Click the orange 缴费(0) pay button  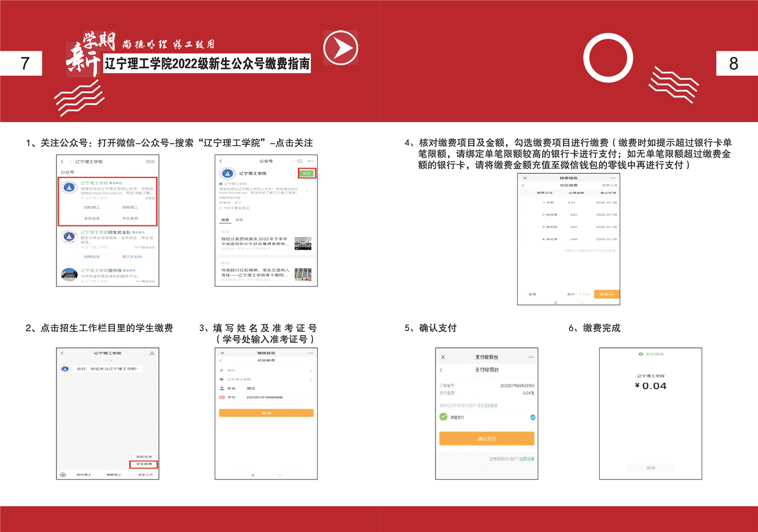pyautogui.click(x=607, y=294)
